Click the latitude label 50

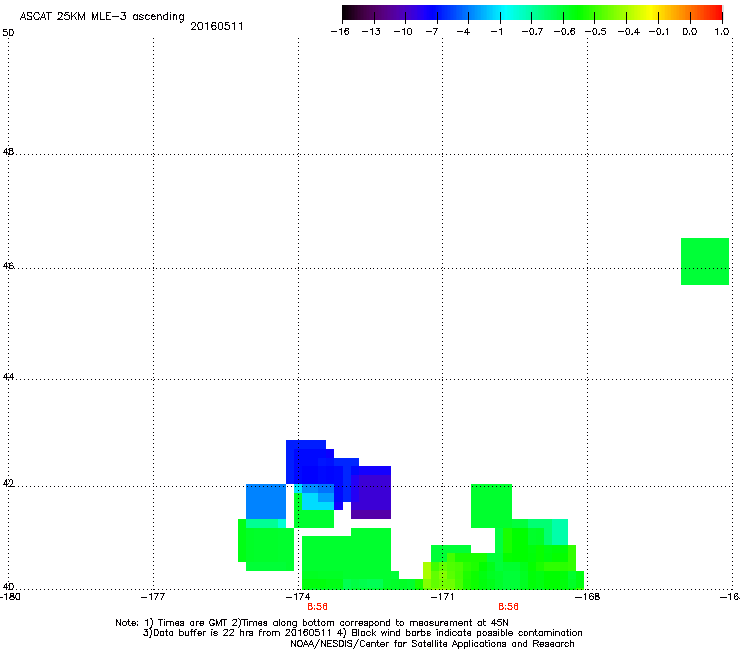point(8,33)
